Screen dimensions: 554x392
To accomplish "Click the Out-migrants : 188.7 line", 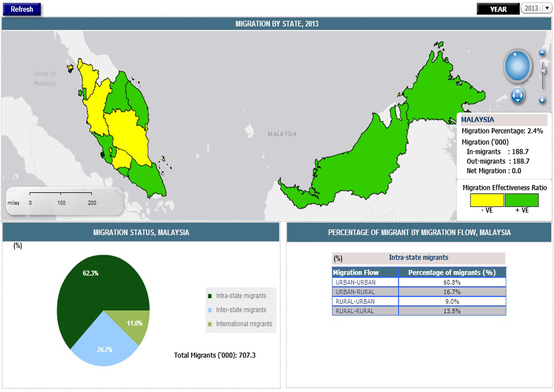I will pos(498,161).
